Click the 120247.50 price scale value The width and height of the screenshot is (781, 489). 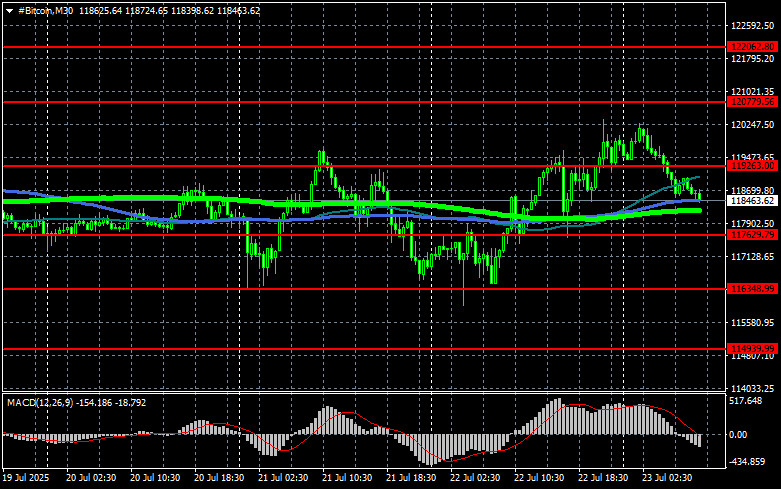pyautogui.click(x=753, y=124)
